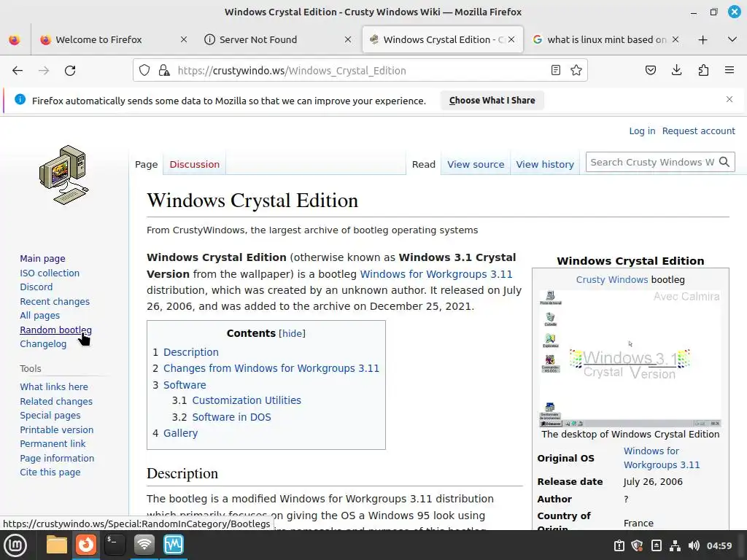The image size is (747, 560).
Task: Open a new tab with plus
Action: click(703, 39)
